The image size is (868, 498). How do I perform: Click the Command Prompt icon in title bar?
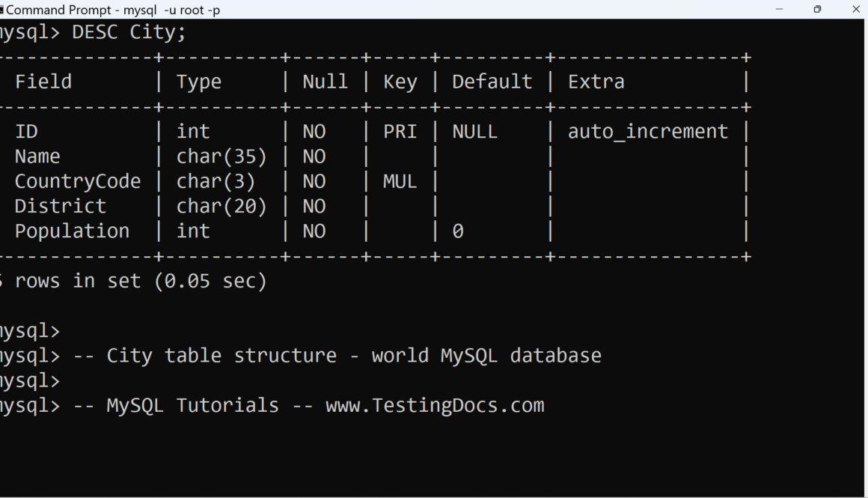(x=2, y=10)
